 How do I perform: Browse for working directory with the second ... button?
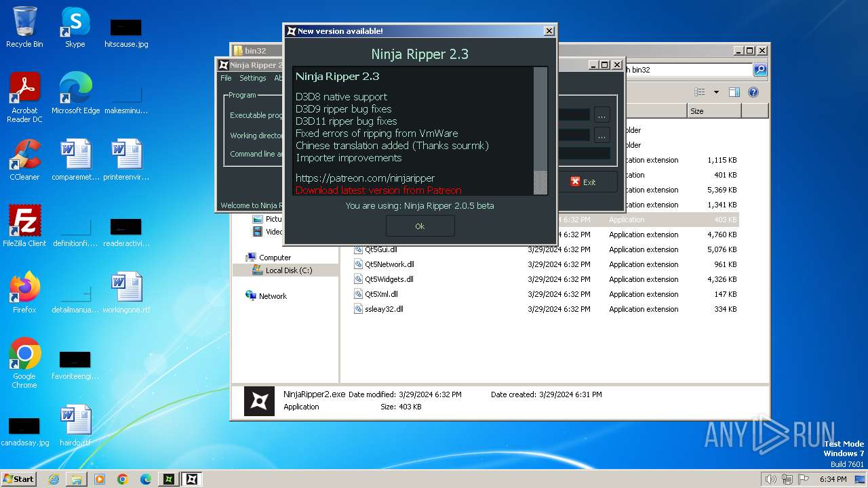tap(601, 135)
